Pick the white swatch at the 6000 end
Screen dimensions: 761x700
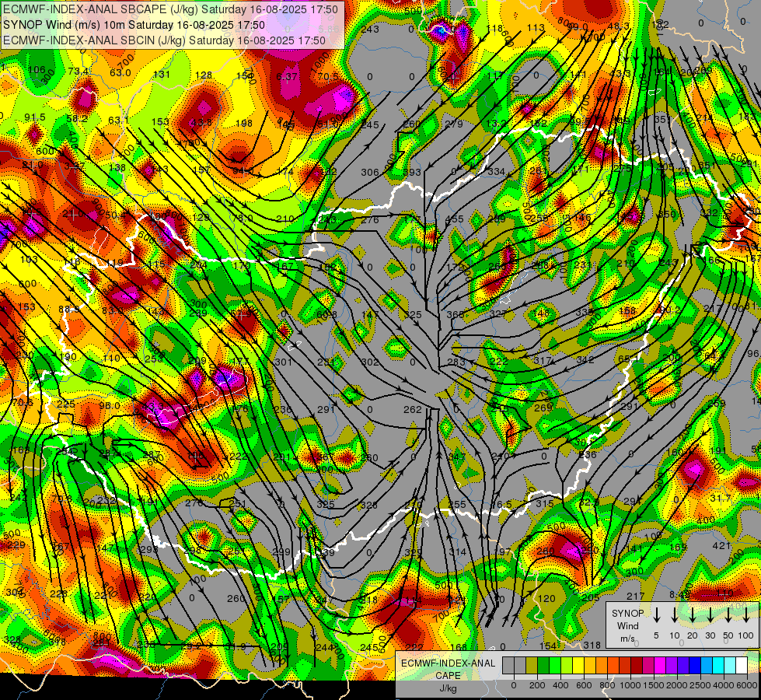(x=741, y=665)
